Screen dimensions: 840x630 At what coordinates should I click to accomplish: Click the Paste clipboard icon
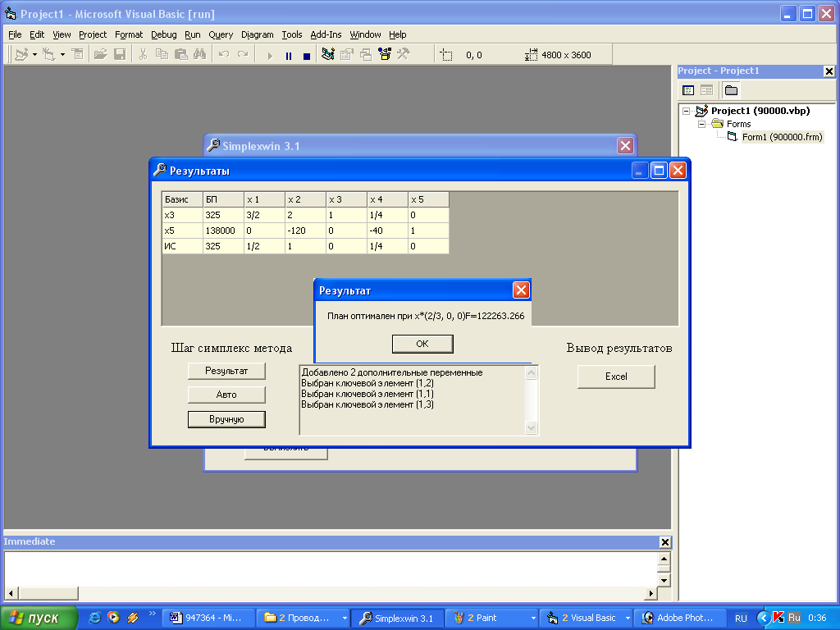pos(181,55)
